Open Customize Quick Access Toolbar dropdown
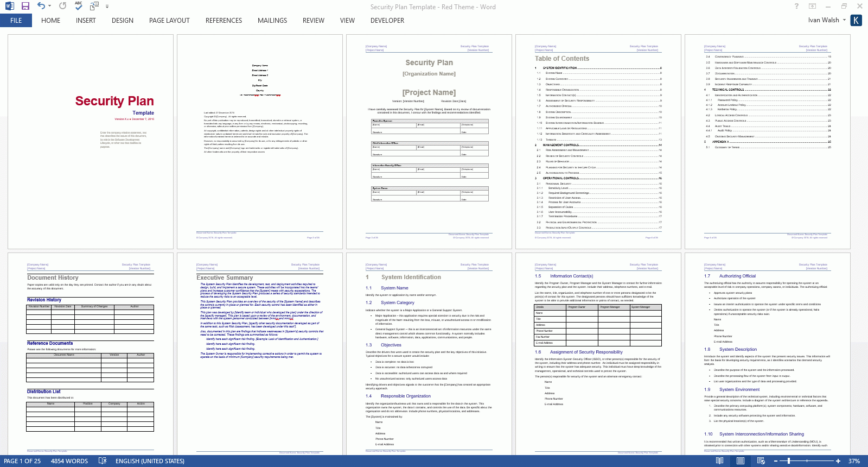Viewport: 868px width, 467px height. tap(107, 7)
